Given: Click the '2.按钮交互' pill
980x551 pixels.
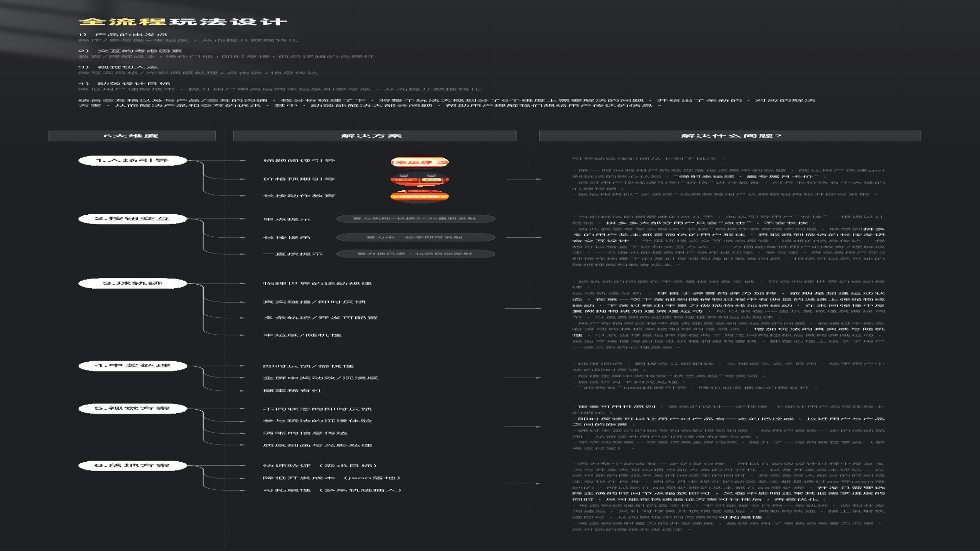Looking at the screenshot, I should (133, 219).
